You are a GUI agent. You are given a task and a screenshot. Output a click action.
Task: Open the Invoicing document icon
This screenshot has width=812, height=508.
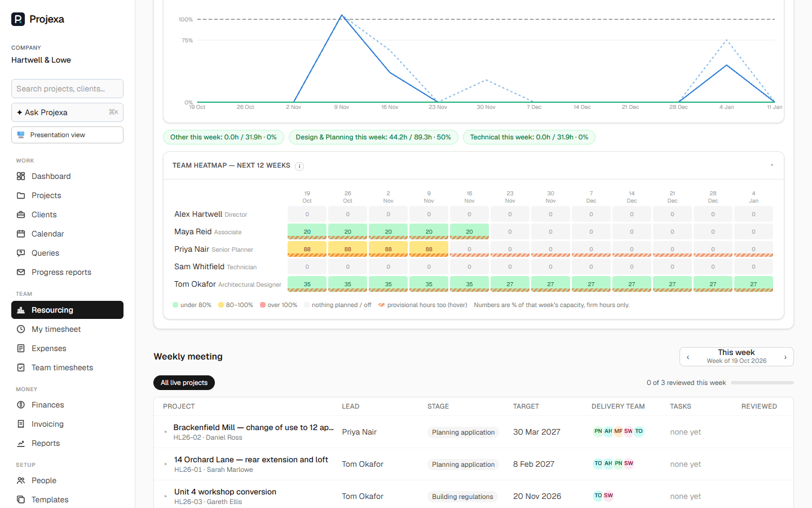21,424
